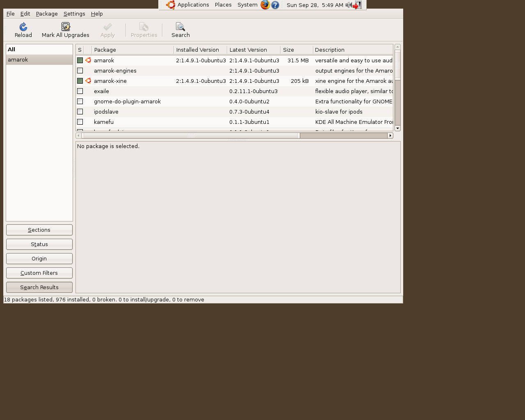This screenshot has width=525, height=420.
Task: Open the File menu
Action: [x=11, y=14]
